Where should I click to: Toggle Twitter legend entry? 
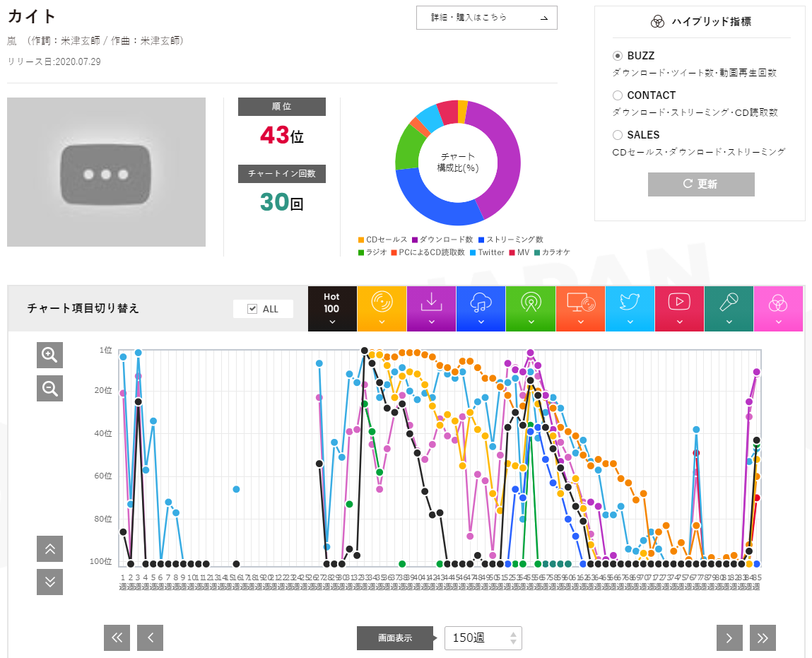tap(488, 252)
